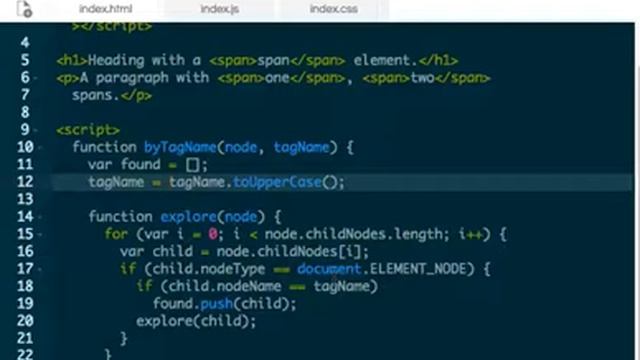Screen dimensions: 640x360
Task: Click 'ELEMENT_NODE' on line 17
Action: pyautogui.click(x=418, y=269)
